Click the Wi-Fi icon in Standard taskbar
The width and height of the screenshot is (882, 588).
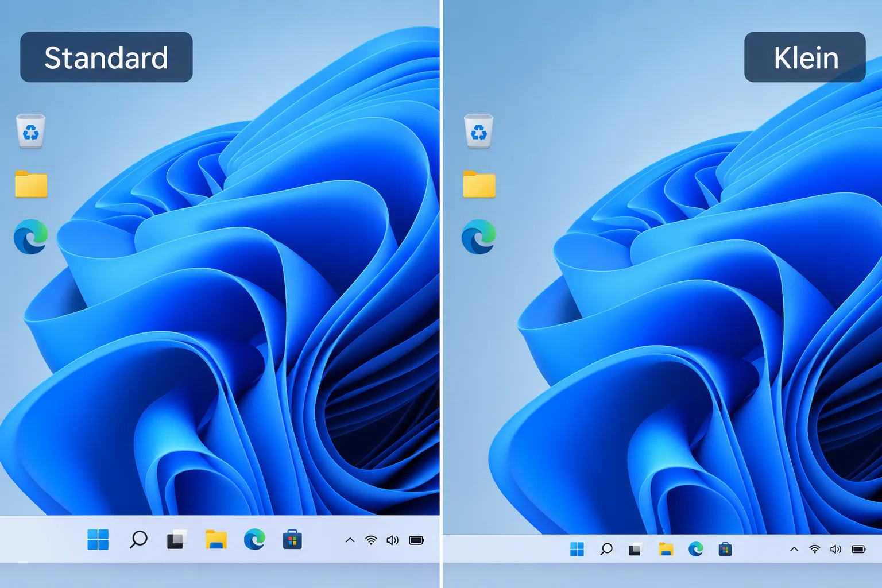coord(371,540)
